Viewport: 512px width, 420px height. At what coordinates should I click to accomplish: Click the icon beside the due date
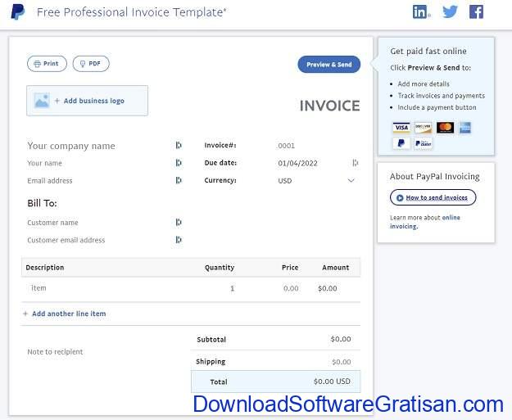[x=356, y=163]
